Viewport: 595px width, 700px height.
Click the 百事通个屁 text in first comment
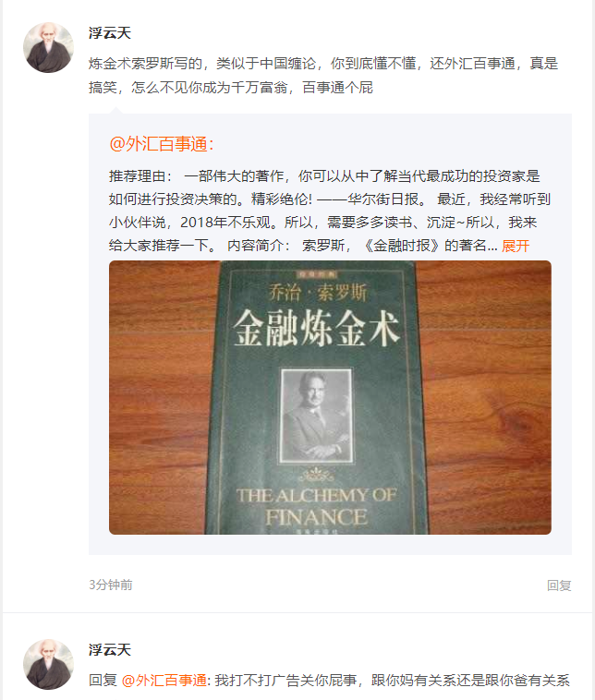point(338,88)
